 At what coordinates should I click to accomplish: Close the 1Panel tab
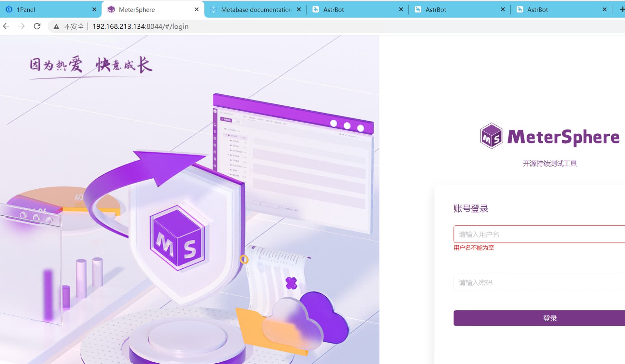tap(94, 9)
